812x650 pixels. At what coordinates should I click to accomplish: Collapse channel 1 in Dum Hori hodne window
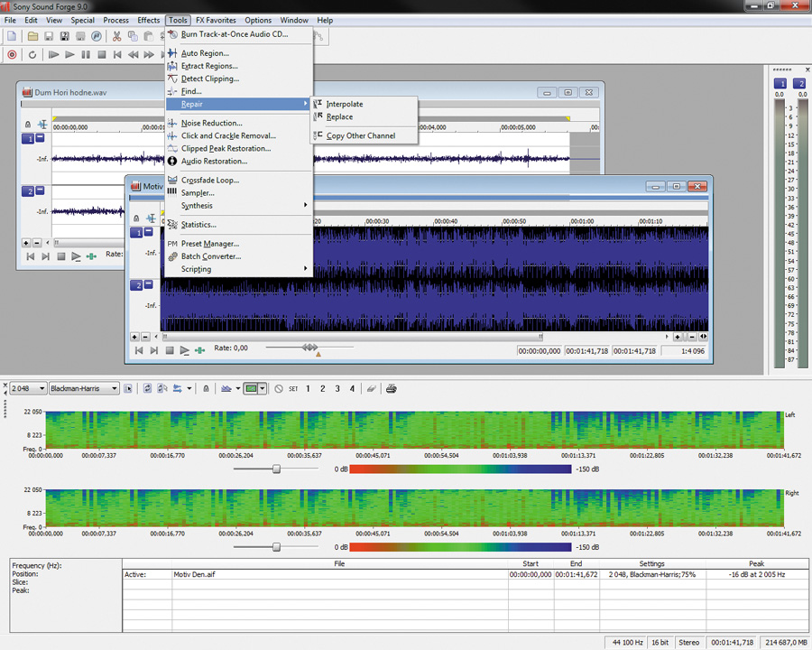tap(41, 138)
